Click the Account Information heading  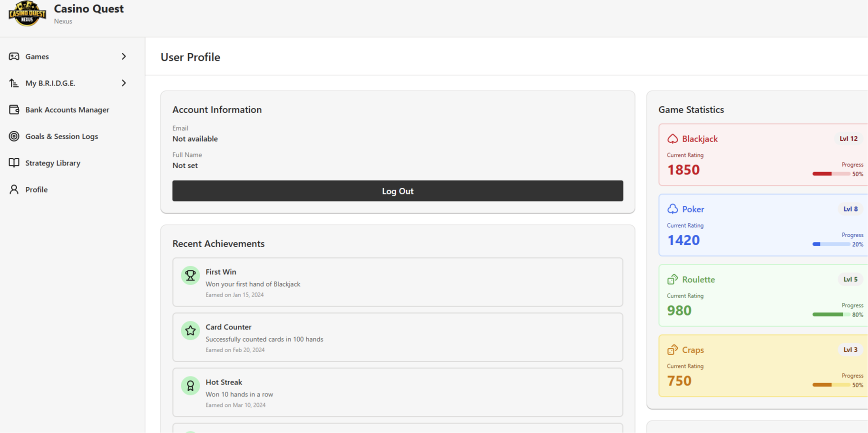tap(217, 109)
